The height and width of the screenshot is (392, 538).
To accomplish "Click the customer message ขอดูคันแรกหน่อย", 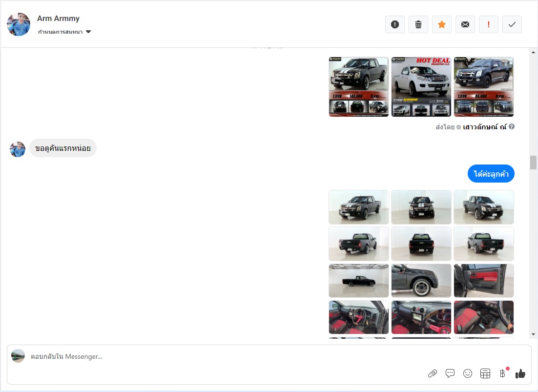I will (x=63, y=148).
